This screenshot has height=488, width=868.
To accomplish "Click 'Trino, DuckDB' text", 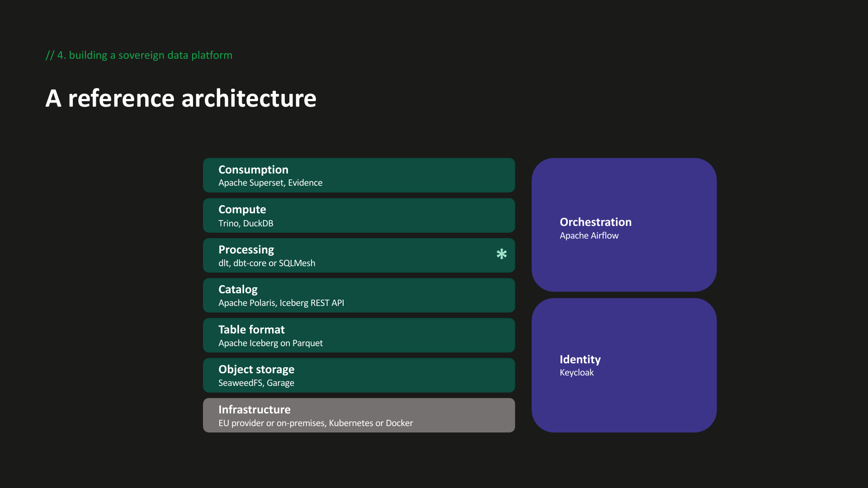I will (245, 223).
